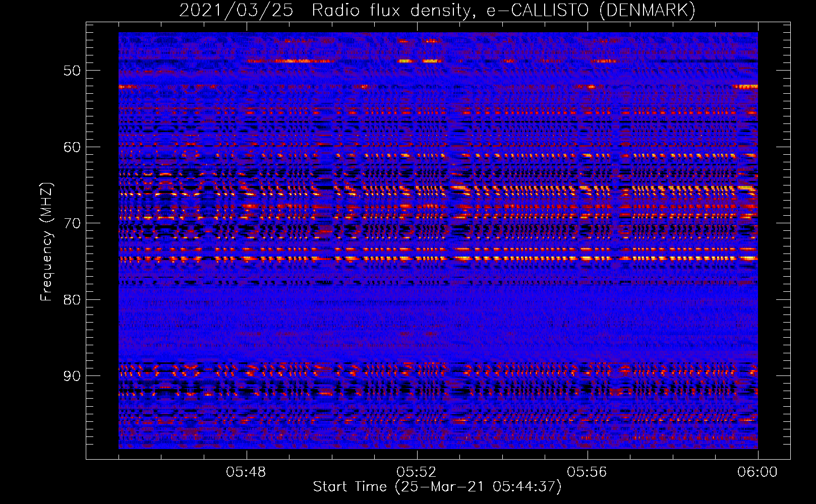The width and height of the screenshot is (816, 504).
Task: Click the 70 frequency tick label
Action: pyautogui.click(x=72, y=223)
